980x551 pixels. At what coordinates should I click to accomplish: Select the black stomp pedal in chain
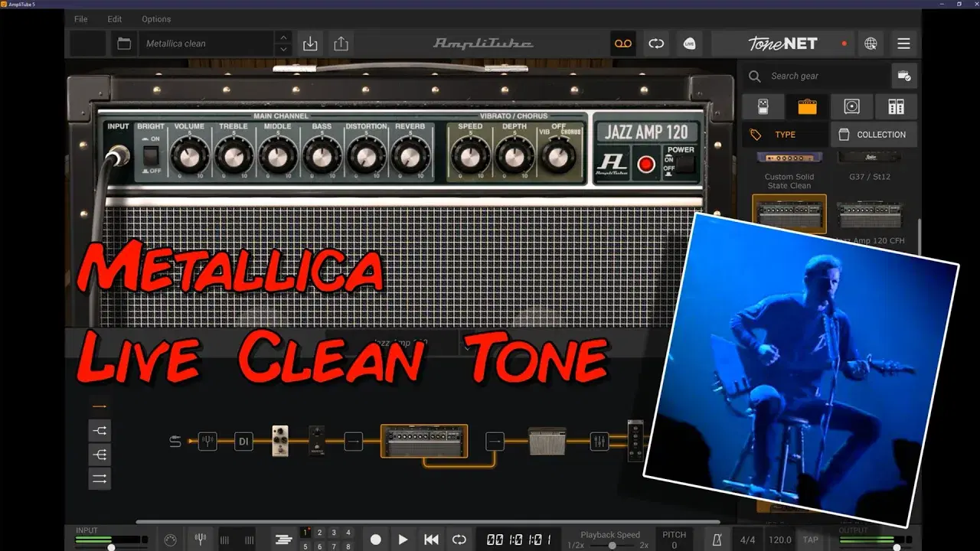[x=317, y=441]
